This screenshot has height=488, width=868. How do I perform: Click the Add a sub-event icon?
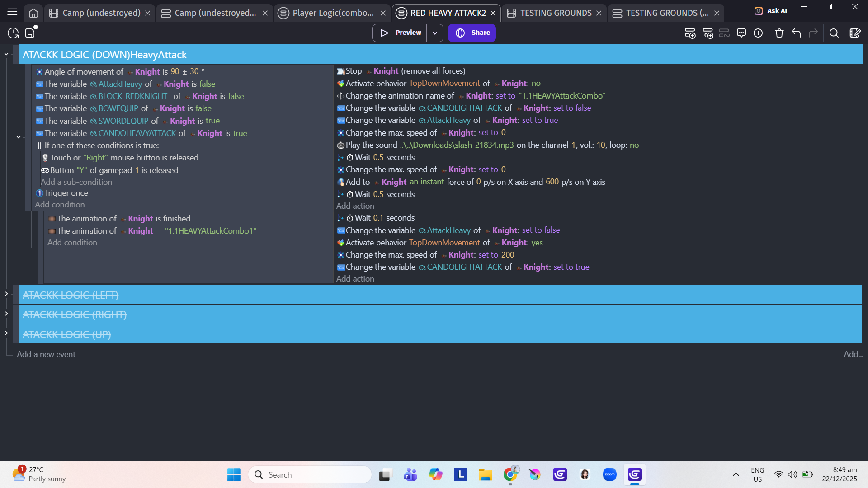708,33
